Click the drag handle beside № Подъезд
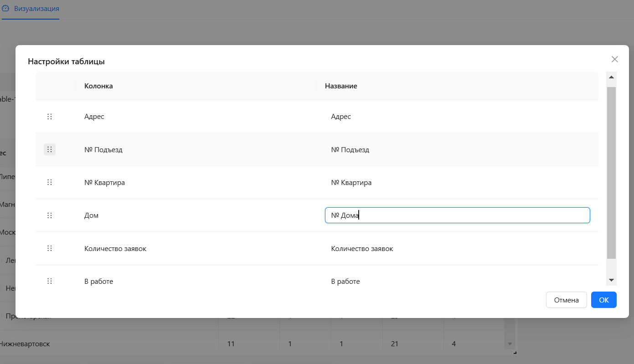Image resolution: width=634 pixels, height=364 pixels. (x=50, y=149)
